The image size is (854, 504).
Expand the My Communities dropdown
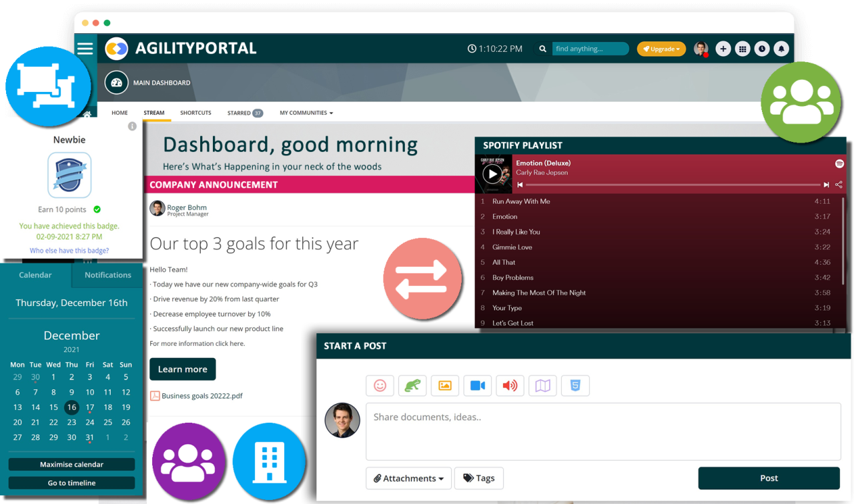pos(306,113)
